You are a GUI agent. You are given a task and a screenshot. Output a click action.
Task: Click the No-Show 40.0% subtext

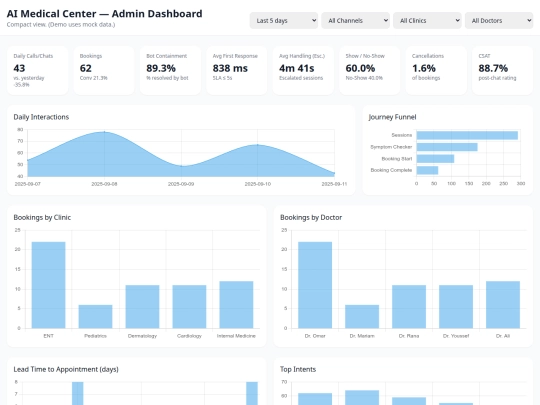(364, 78)
